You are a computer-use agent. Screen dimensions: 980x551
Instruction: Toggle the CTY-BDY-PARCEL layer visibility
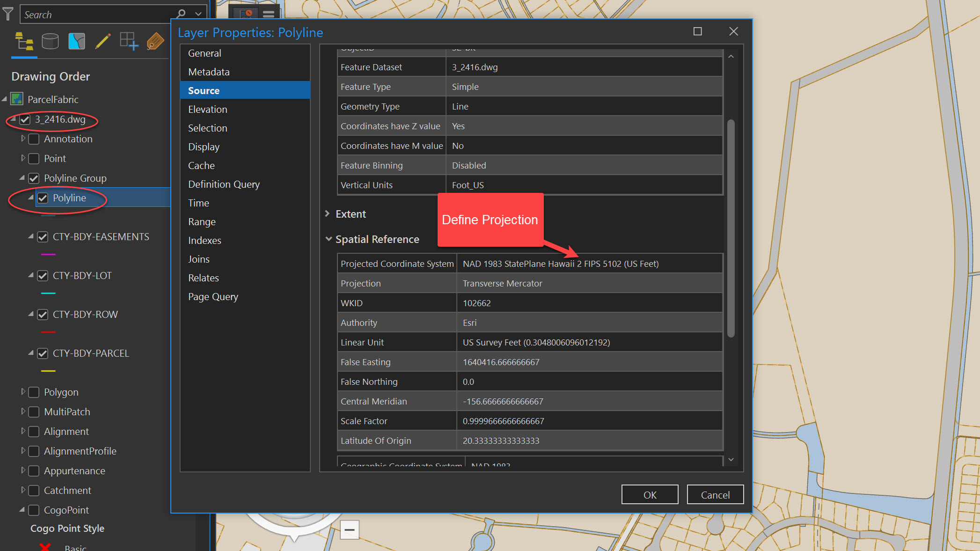point(43,353)
